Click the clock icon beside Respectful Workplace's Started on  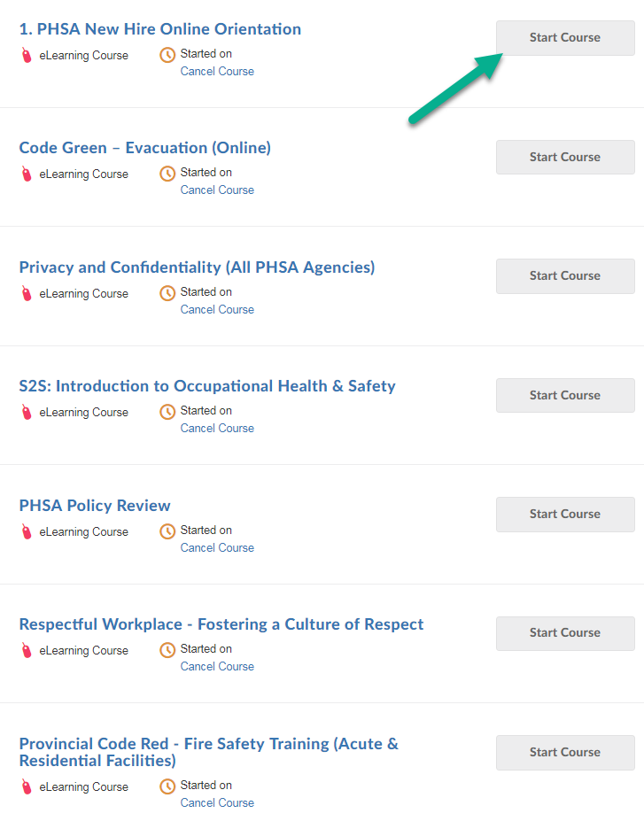coord(167,650)
